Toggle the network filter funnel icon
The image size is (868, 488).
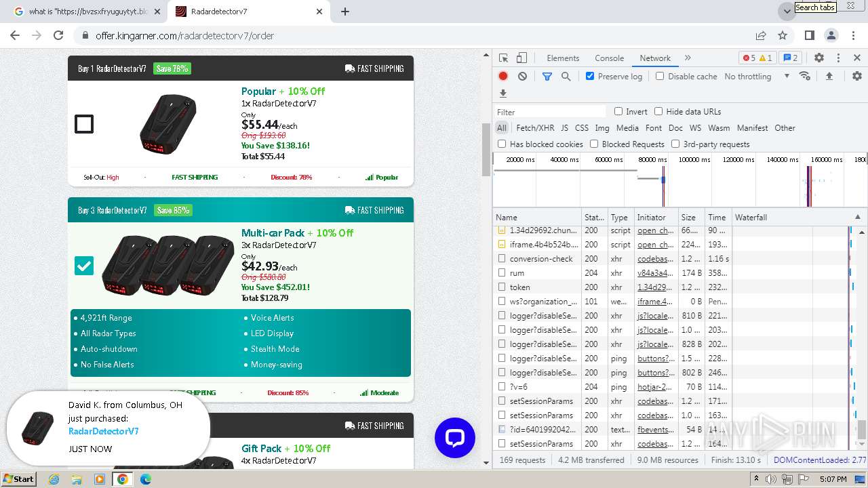pyautogui.click(x=547, y=77)
